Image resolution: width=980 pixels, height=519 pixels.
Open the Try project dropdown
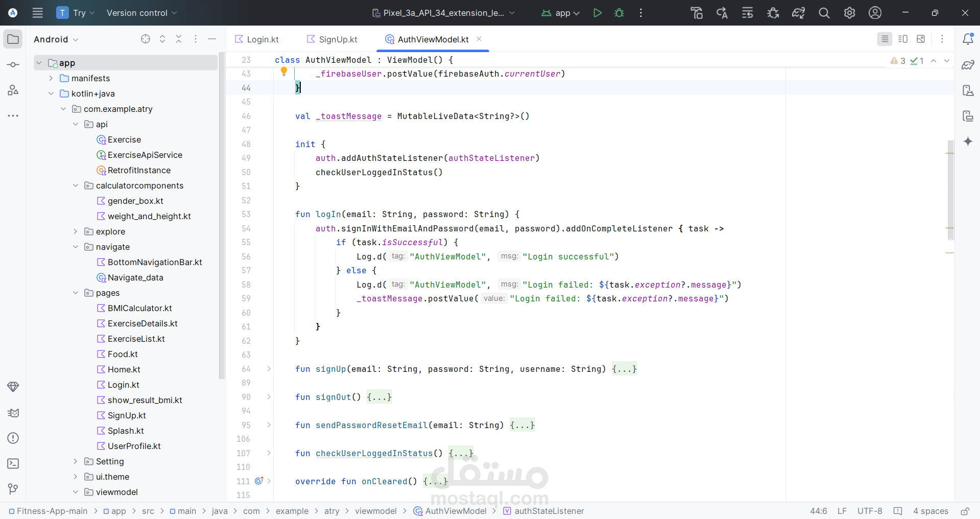coord(76,13)
